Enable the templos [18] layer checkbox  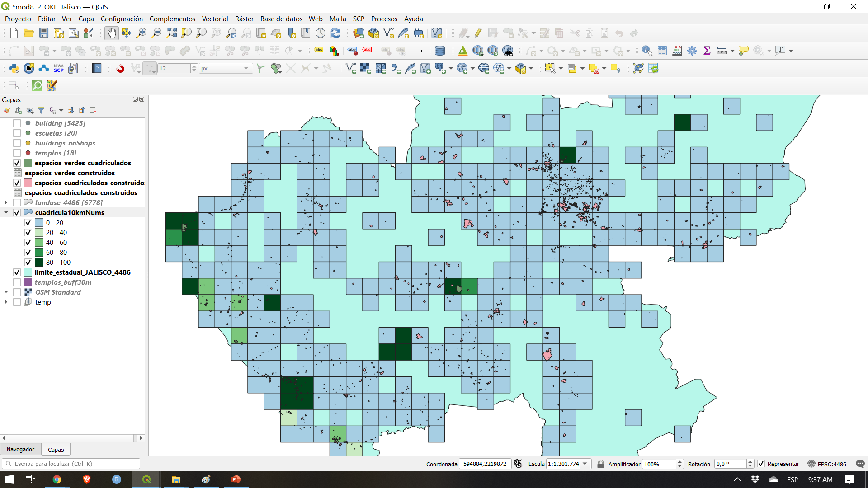(x=17, y=153)
